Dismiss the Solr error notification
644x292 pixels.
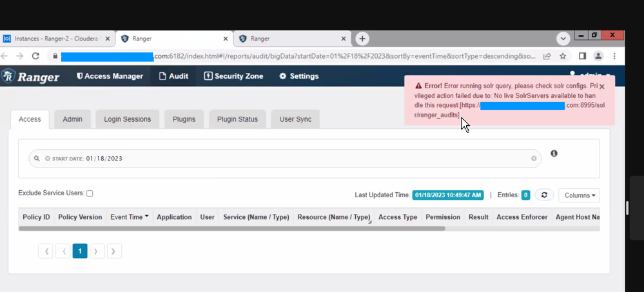[601, 86]
